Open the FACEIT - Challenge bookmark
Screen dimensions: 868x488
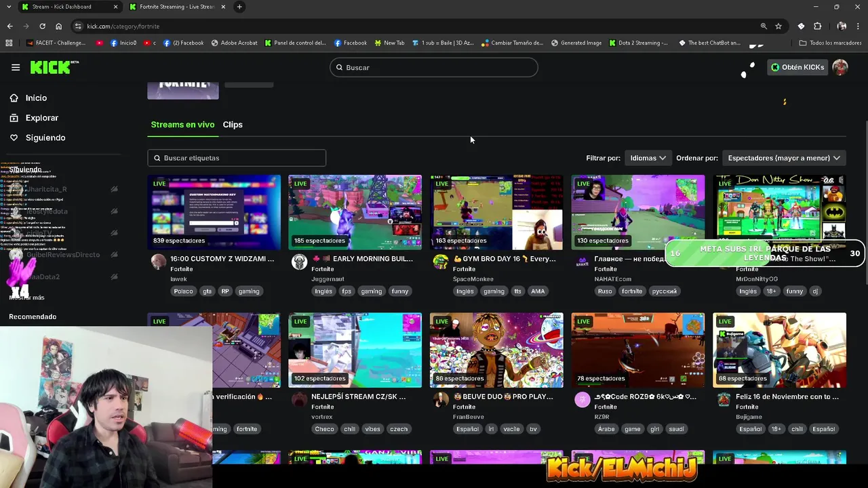click(x=56, y=43)
